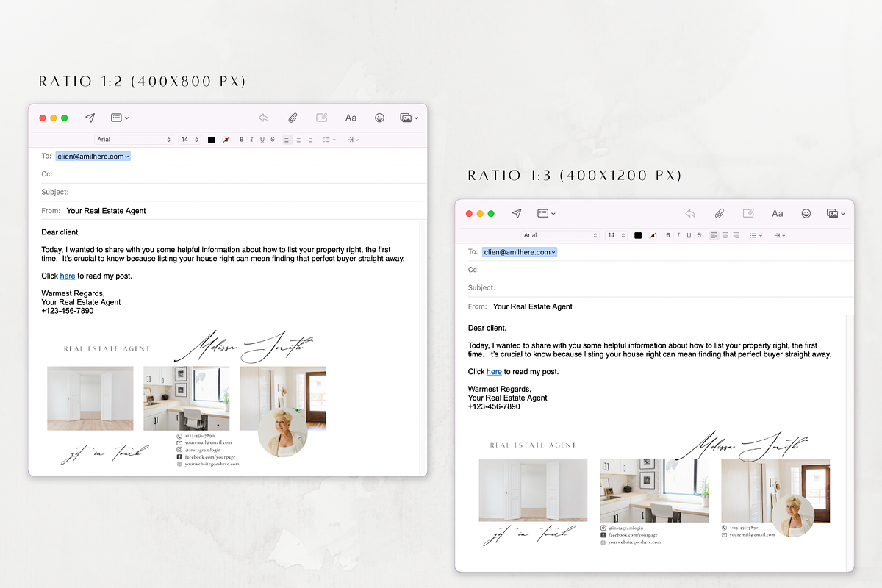Image resolution: width=882 pixels, height=588 pixels.
Task: Change font size 14 in 1:2 window
Action: point(190,140)
